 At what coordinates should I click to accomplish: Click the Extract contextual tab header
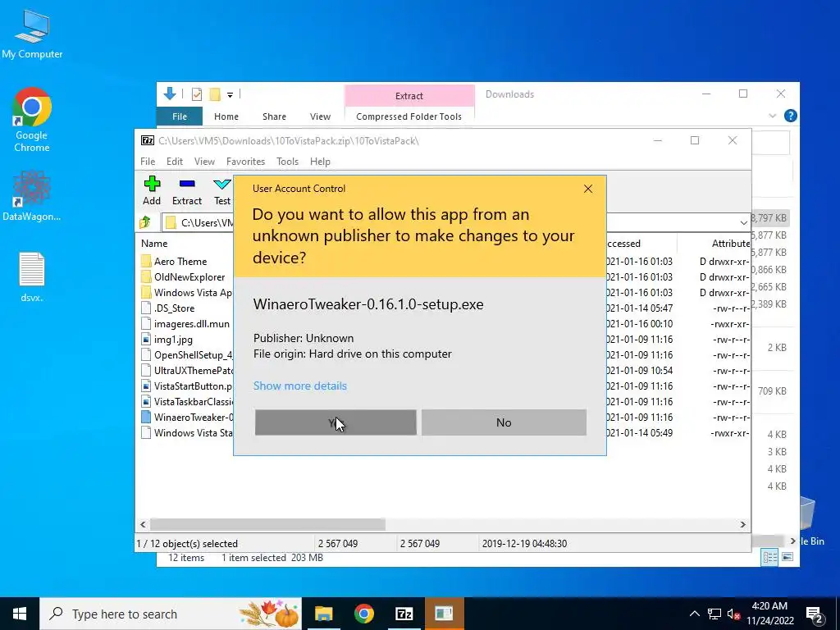(x=409, y=96)
